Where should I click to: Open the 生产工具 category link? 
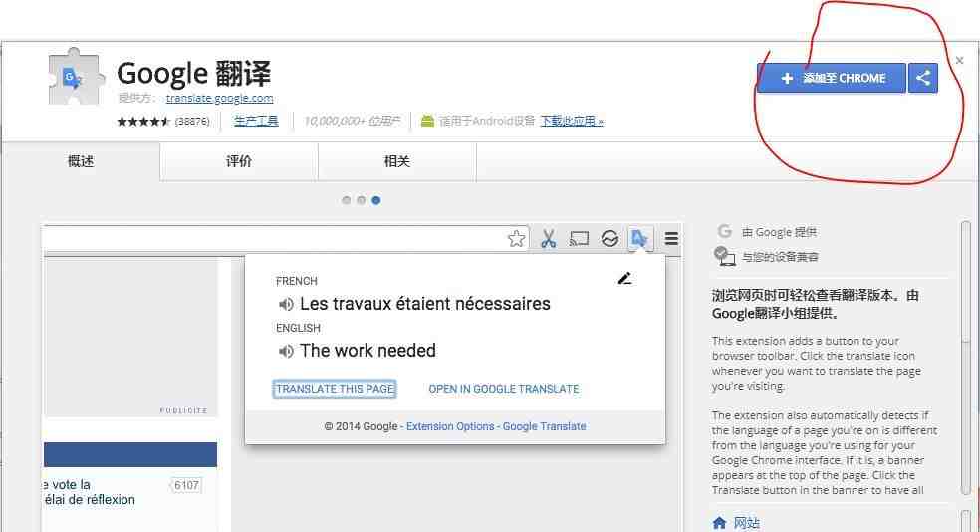pos(256,121)
